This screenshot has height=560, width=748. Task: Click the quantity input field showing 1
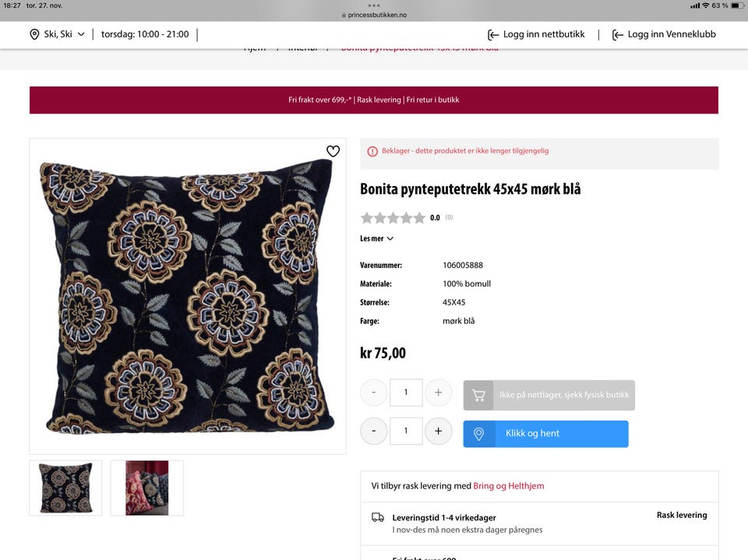(x=406, y=393)
